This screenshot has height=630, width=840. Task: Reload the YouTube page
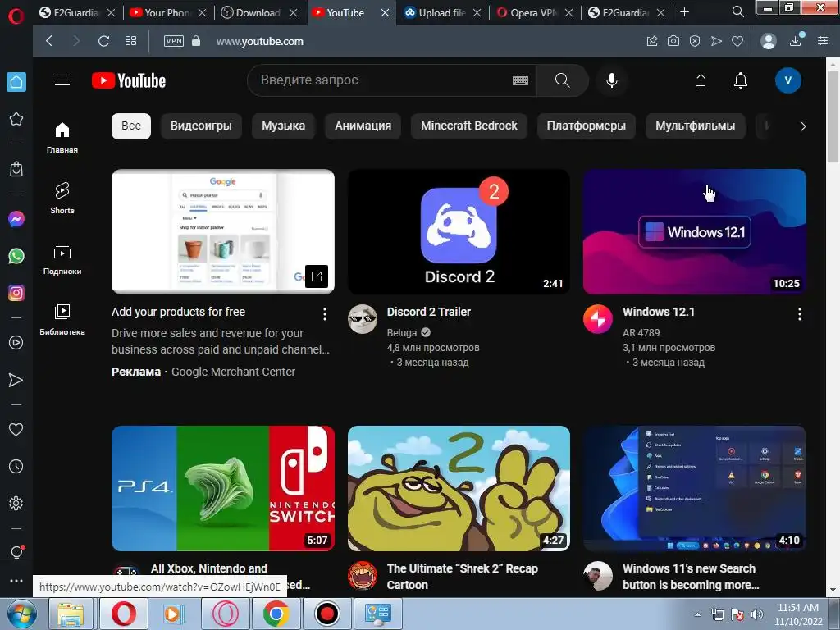[x=104, y=41]
